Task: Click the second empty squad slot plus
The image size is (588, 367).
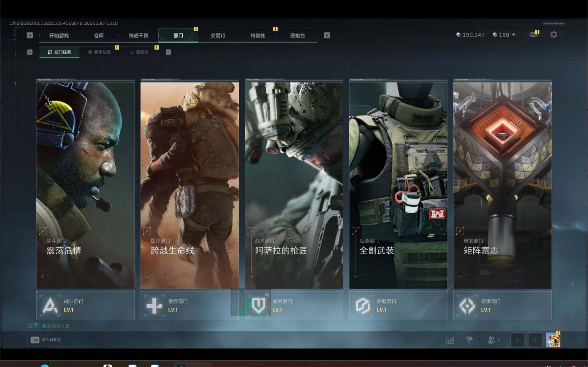Action: tap(535, 340)
